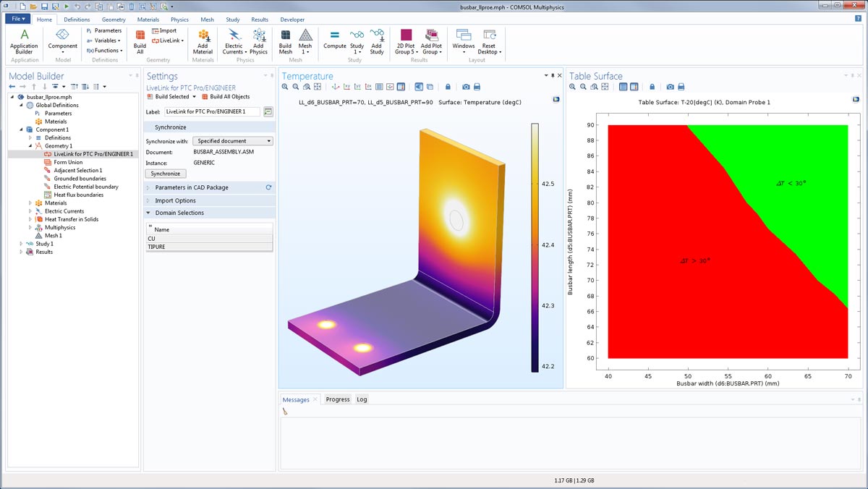Click the Zoom Extents icon in Temperature toolbar
This screenshot has width=868, height=489.
click(x=317, y=87)
